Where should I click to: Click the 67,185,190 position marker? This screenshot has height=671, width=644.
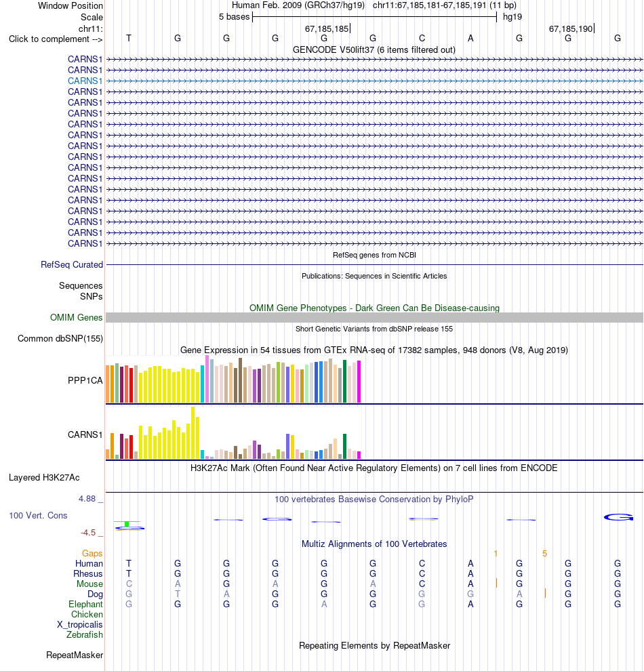571,28
